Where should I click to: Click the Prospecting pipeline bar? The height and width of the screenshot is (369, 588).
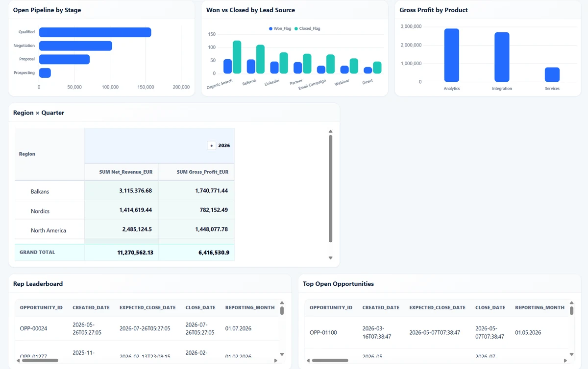[x=45, y=73]
